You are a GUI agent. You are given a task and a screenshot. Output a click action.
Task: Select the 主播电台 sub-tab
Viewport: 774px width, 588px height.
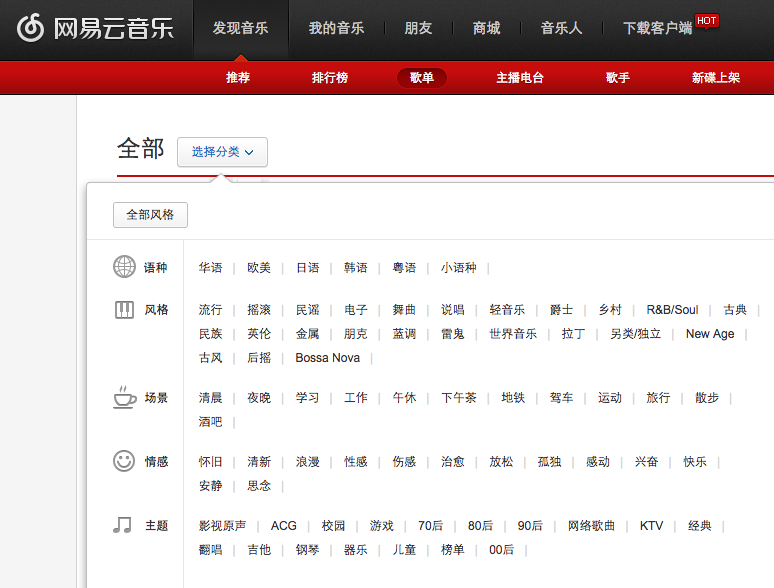tap(520, 78)
